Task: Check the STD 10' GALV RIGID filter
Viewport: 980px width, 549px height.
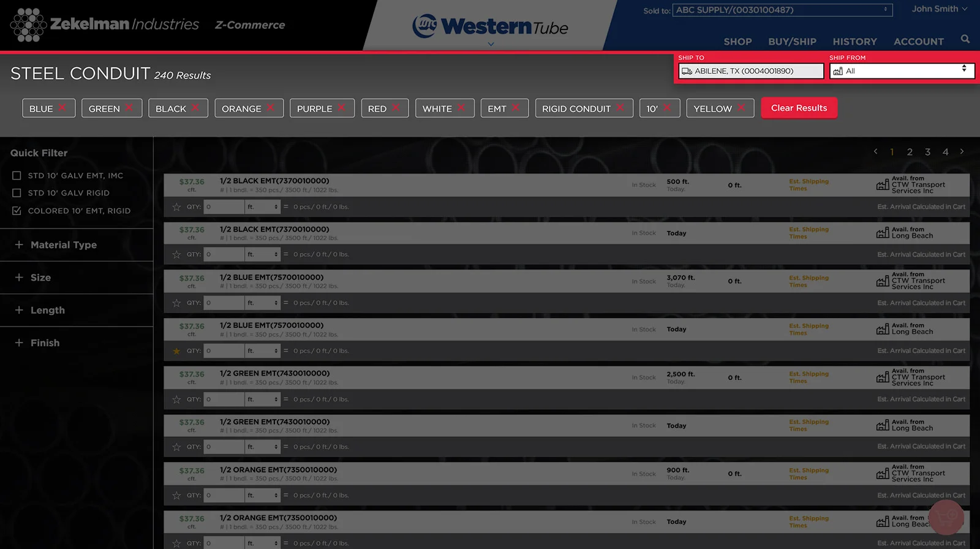Action: (17, 193)
